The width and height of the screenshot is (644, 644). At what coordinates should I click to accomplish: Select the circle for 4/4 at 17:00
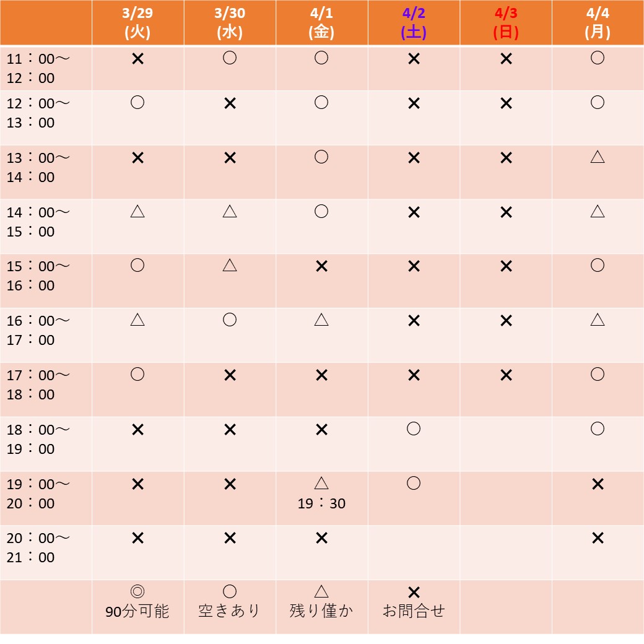coord(597,374)
